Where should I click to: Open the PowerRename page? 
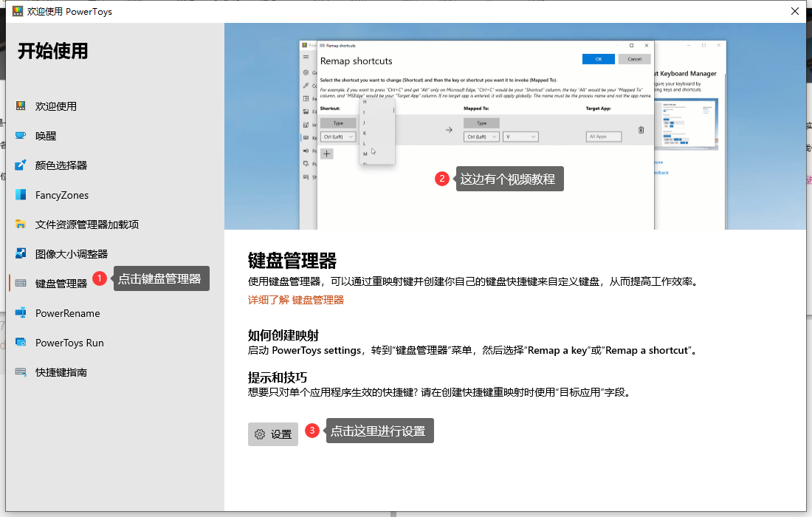[67, 313]
